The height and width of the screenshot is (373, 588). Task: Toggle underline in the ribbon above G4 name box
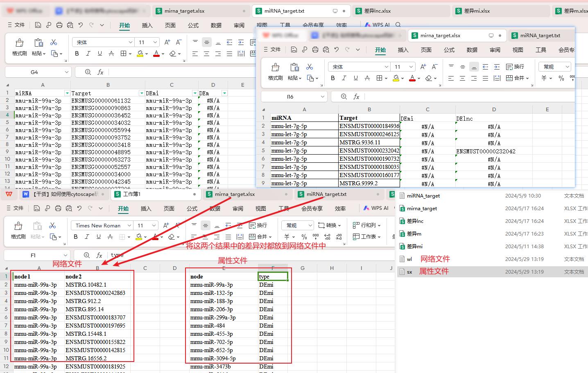pos(100,53)
